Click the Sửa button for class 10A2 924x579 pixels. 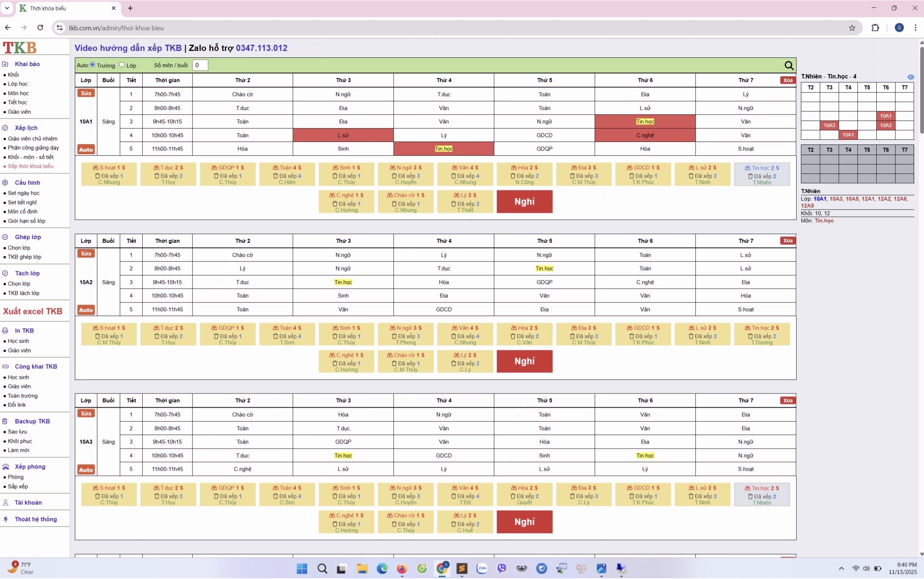pyautogui.click(x=86, y=254)
